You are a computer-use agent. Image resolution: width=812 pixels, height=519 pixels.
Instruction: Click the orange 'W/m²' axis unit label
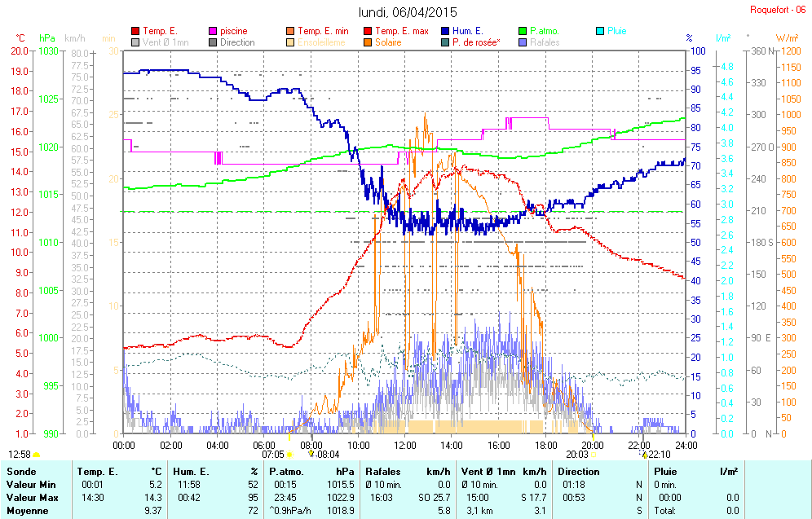[x=788, y=38]
